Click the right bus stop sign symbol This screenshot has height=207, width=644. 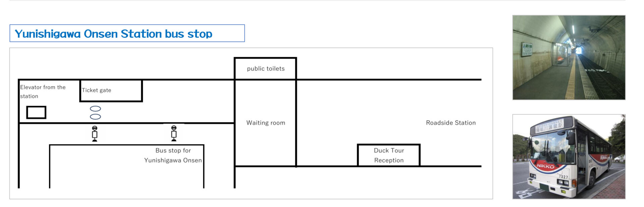(x=174, y=133)
